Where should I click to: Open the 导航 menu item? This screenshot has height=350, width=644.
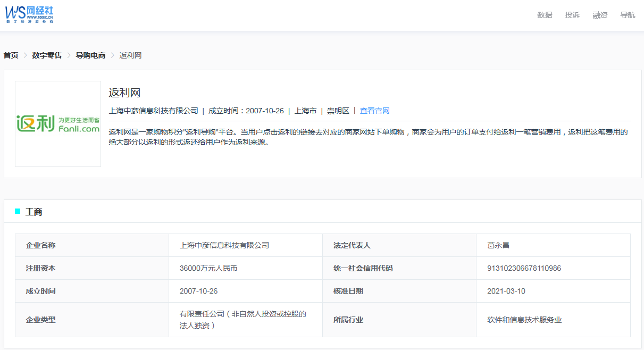coord(628,15)
